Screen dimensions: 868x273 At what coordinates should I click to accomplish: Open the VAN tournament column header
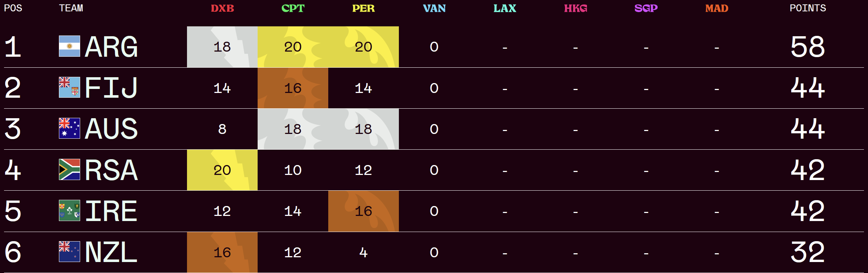434,8
